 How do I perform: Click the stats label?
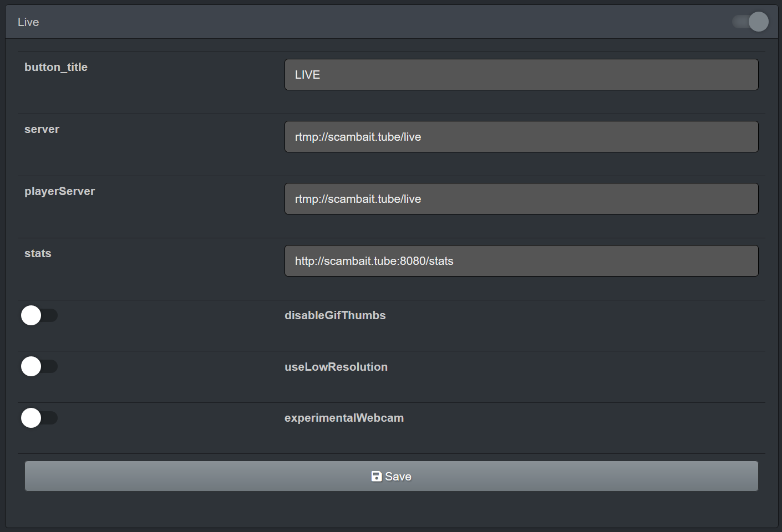[x=38, y=253]
